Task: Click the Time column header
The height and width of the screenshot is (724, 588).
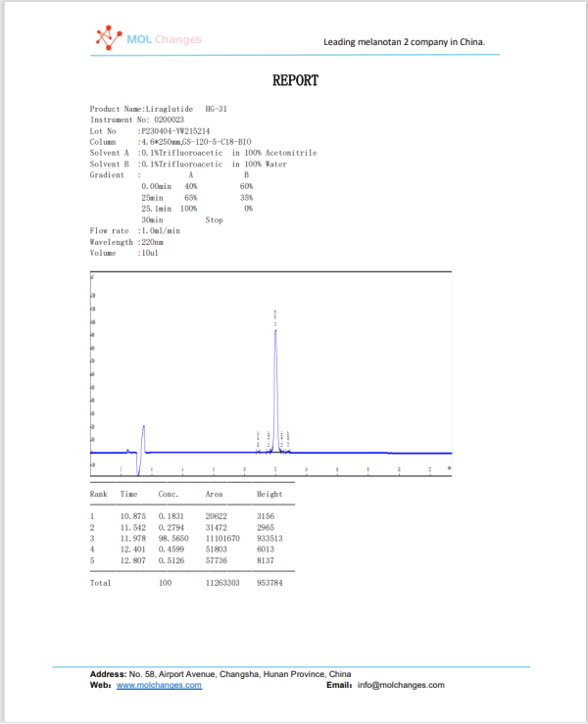Action: click(x=129, y=494)
